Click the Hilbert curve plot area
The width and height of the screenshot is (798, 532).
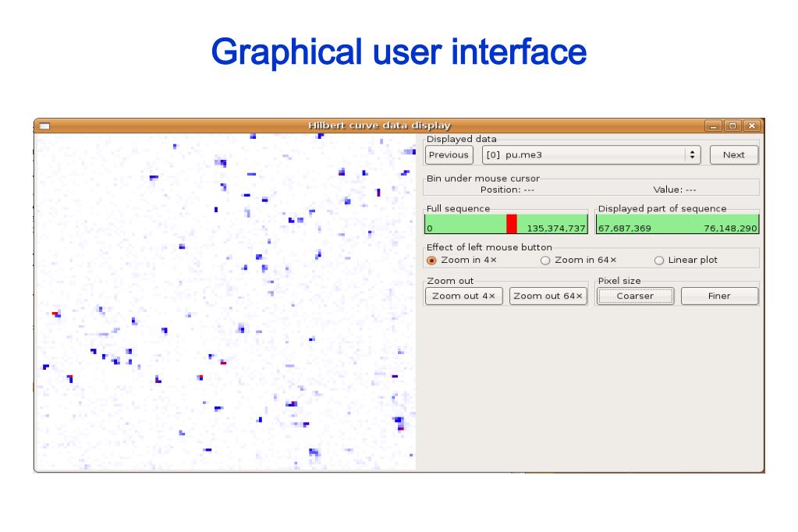coord(225,302)
